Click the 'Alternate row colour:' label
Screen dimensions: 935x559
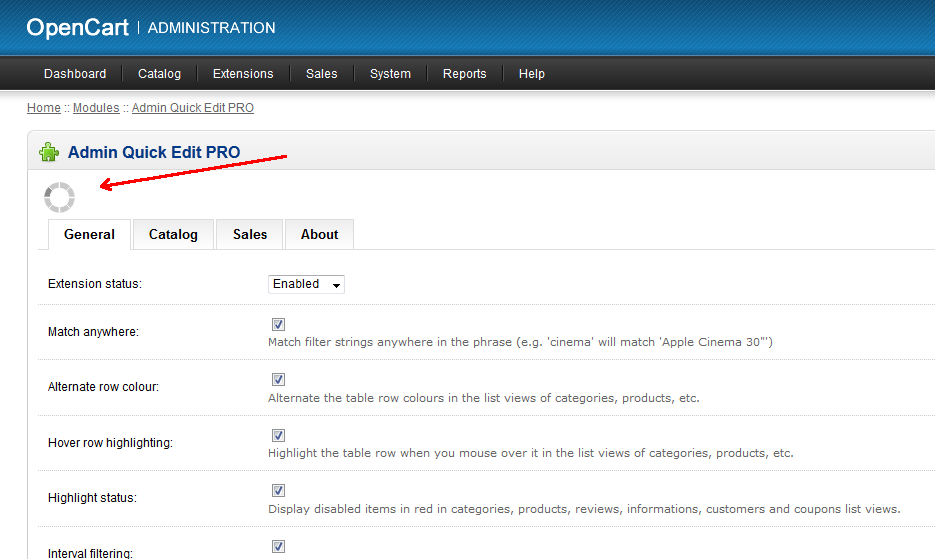[103, 387]
